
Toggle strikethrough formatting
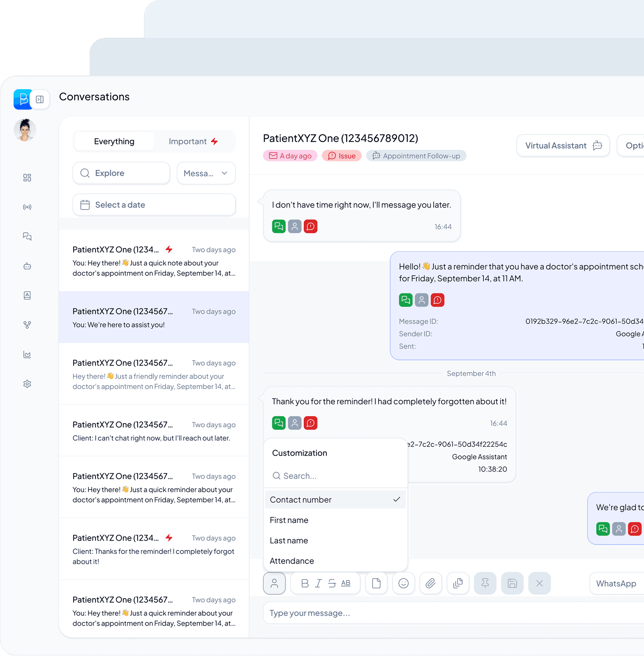332,583
